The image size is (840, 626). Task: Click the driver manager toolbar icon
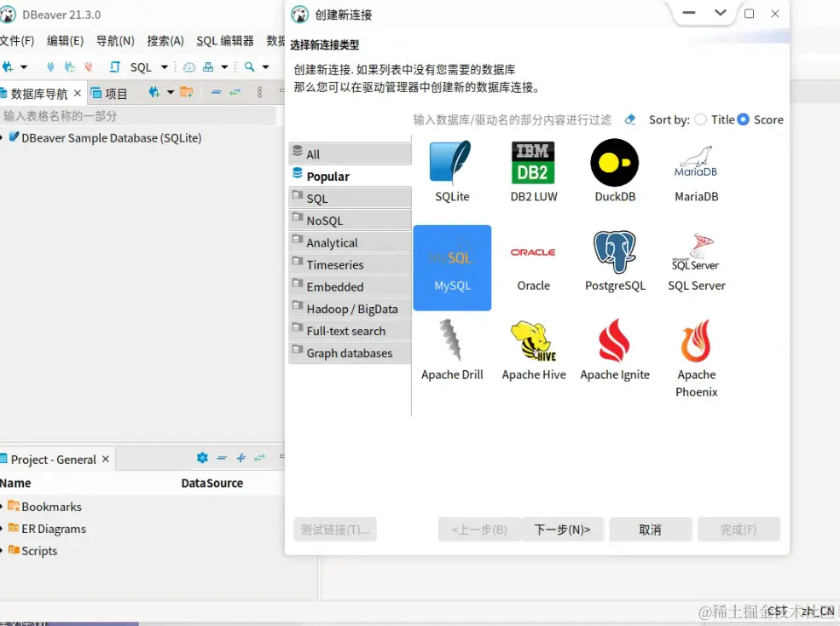(208, 67)
